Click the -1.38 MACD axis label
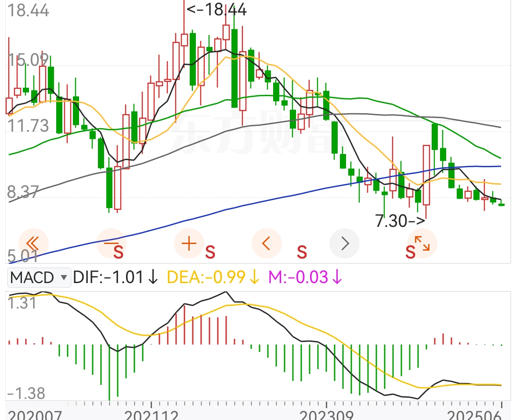This screenshot has width=516, height=420. click(x=26, y=393)
